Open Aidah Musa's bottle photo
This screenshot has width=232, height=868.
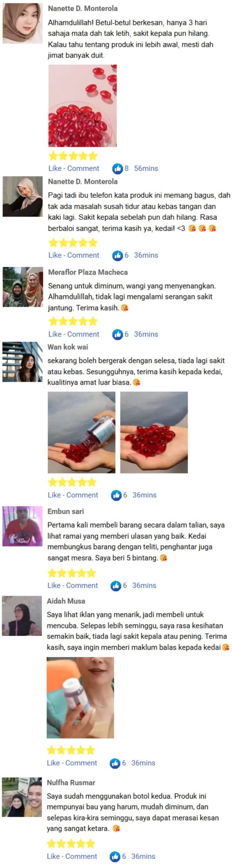click(x=80, y=697)
